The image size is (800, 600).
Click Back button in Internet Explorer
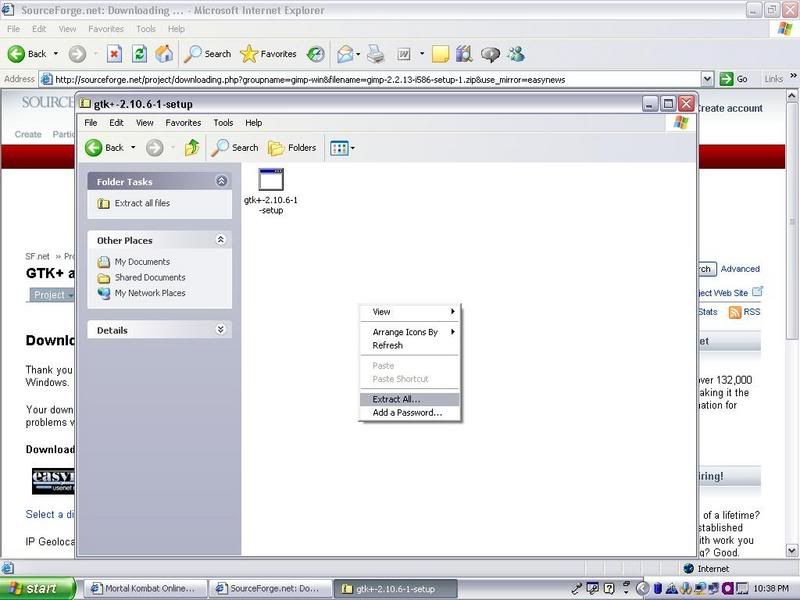(27, 54)
